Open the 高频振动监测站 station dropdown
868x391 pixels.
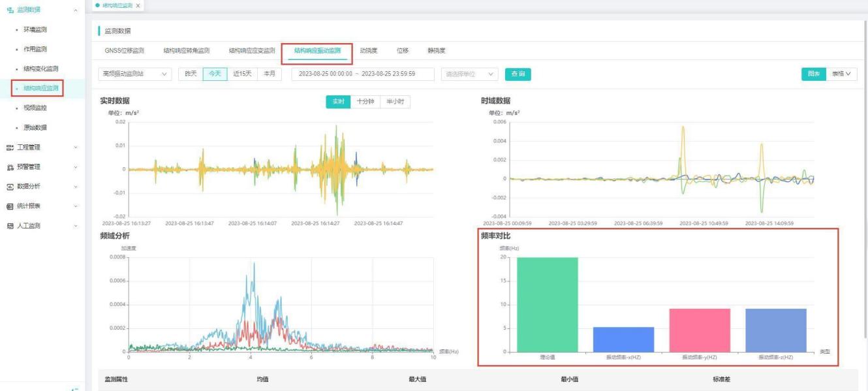click(x=134, y=74)
